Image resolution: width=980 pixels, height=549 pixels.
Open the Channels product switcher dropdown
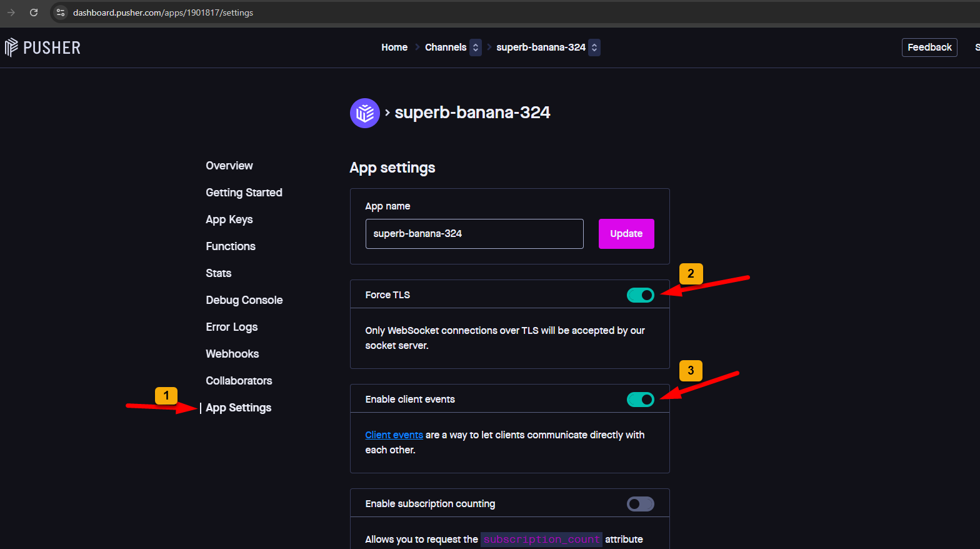pyautogui.click(x=476, y=48)
